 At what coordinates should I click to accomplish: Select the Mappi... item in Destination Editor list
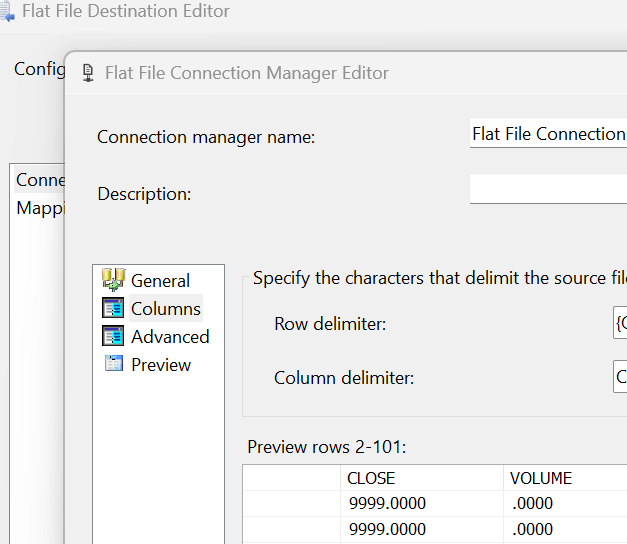click(x=40, y=208)
